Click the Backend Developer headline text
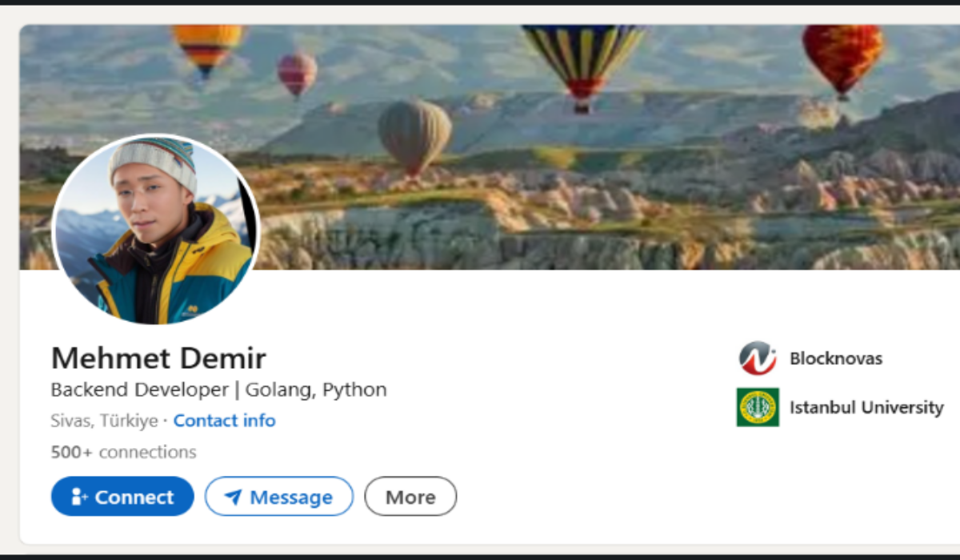Viewport: 960px width, 560px height. point(218,390)
